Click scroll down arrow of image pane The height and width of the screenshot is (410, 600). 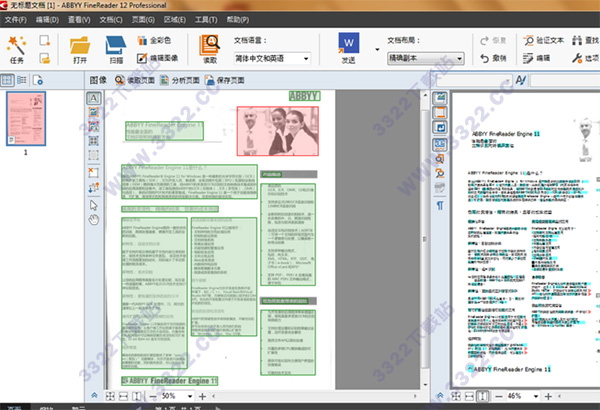[425, 385]
